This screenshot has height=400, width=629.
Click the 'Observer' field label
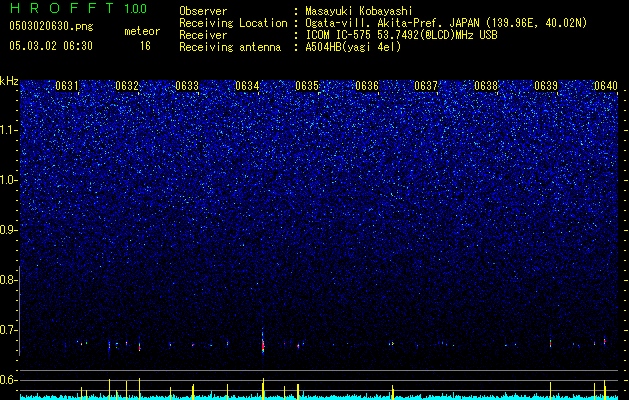203,12
